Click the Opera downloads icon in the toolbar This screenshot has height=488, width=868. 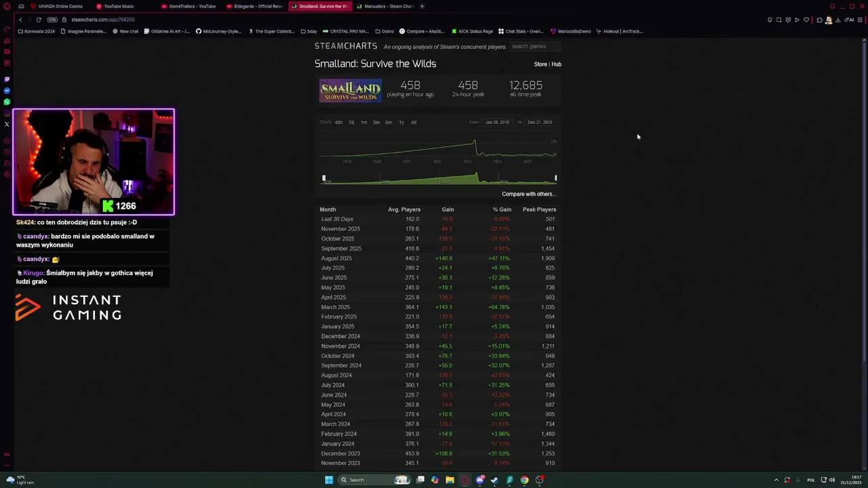(837, 20)
